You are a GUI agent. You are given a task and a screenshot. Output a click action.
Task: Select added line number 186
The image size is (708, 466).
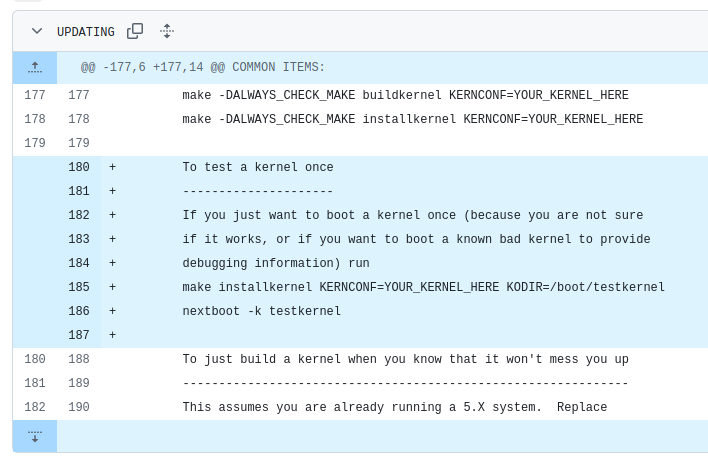[x=79, y=311]
